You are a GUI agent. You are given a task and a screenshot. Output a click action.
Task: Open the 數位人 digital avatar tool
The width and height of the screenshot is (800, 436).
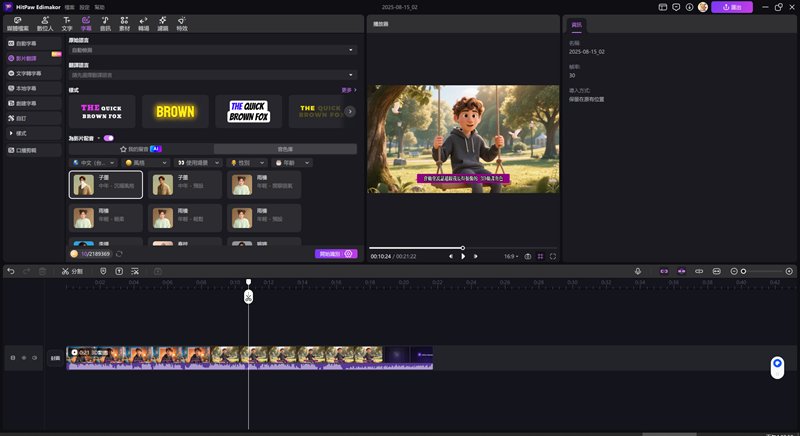tap(45, 23)
